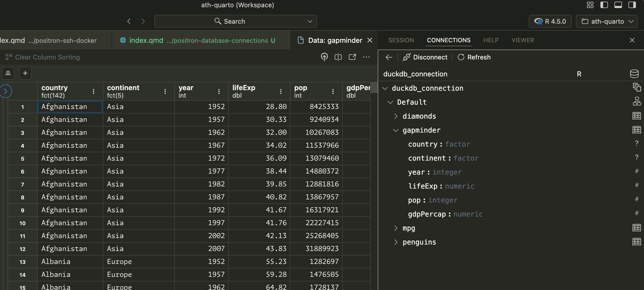Screen dimensions: 644x290
Task: Click the convert to code icon
Action: [x=324, y=57]
